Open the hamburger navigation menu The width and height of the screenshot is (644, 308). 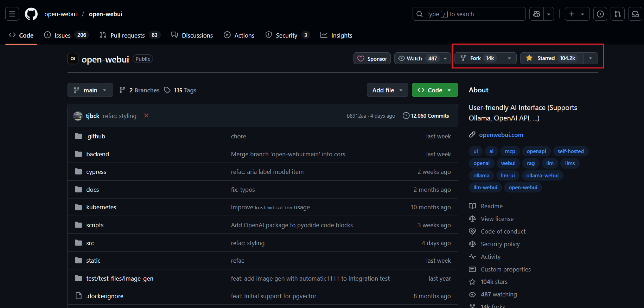[12, 14]
